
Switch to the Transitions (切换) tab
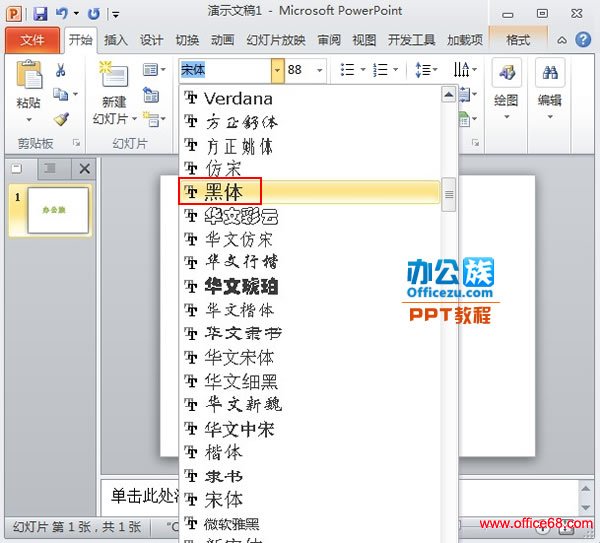point(187,40)
